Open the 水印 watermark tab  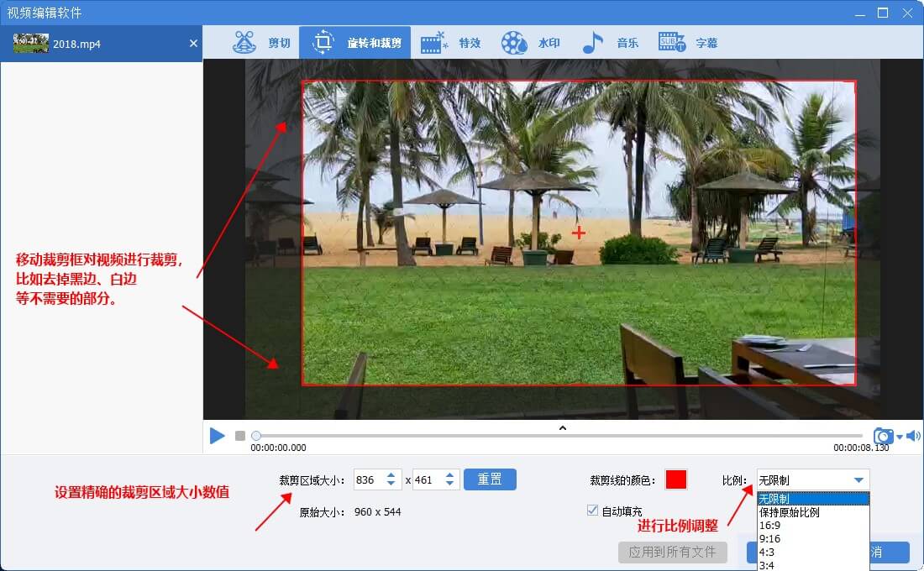pyautogui.click(x=530, y=43)
